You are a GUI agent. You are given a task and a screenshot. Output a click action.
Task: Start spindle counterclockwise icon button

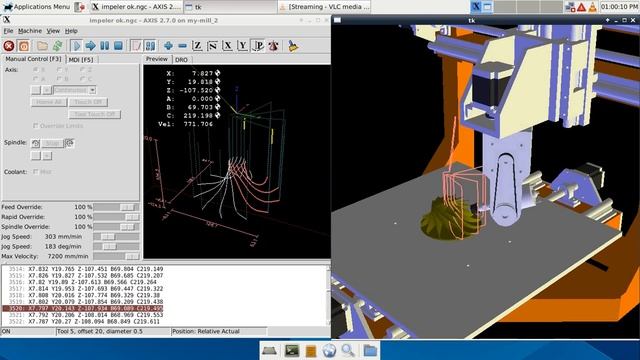click(36, 143)
